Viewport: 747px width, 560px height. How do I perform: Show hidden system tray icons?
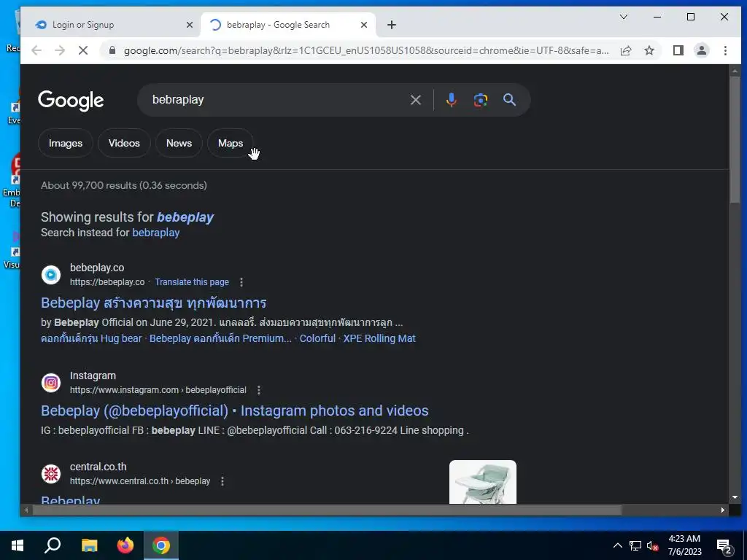(617, 545)
